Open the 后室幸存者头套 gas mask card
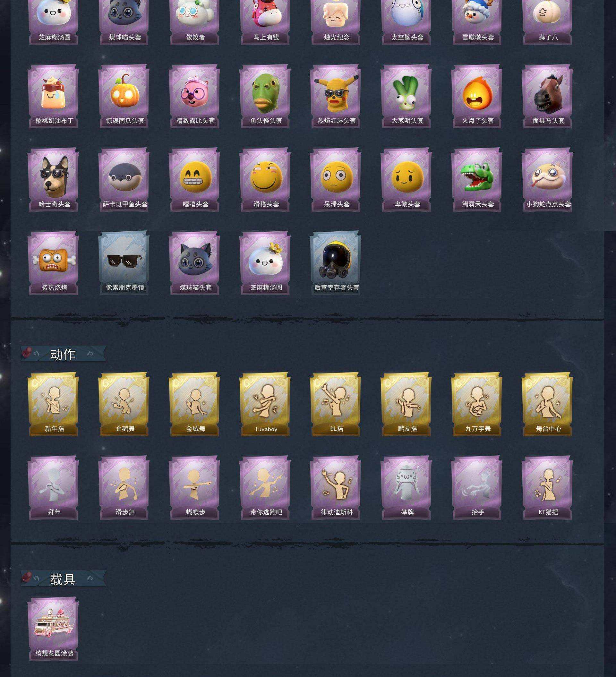Image resolution: width=616 pixels, height=677 pixels. click(x=336, y=263)
